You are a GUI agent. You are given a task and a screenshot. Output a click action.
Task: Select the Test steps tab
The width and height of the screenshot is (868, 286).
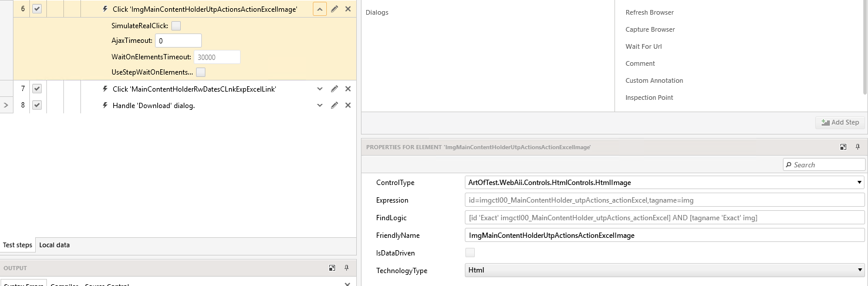coord(18,245)
